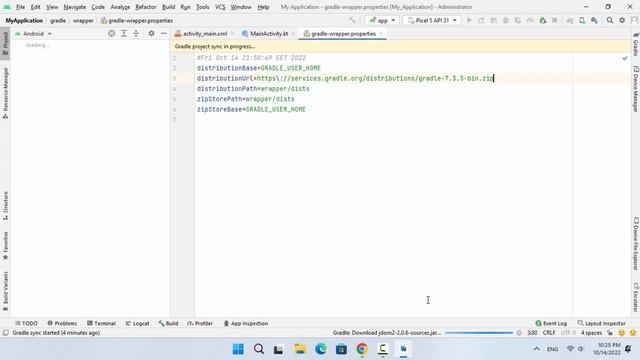Open File Explorer from taskbar
This screenshot has width=640, height=360.
coord(300,349)
